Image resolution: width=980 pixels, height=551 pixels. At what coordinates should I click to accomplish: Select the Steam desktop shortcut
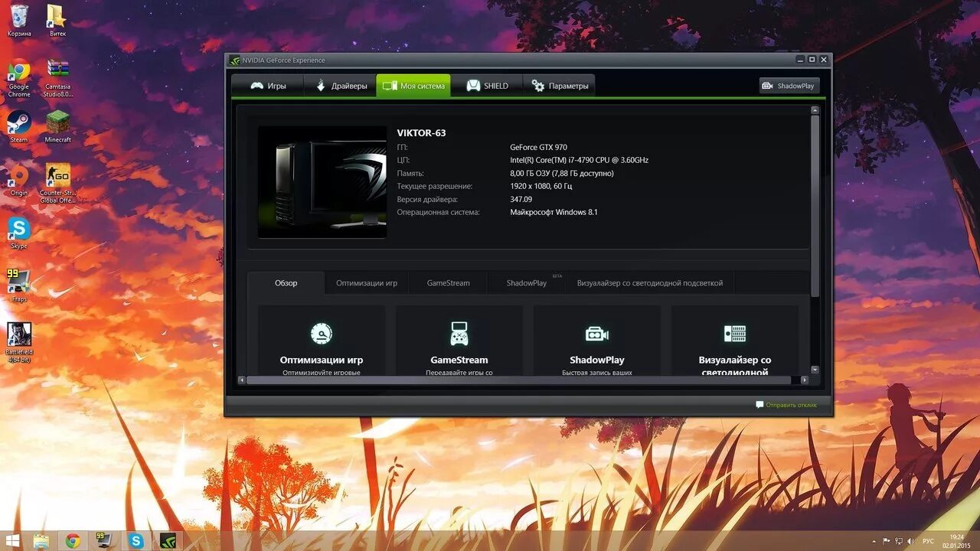(19, 127)
